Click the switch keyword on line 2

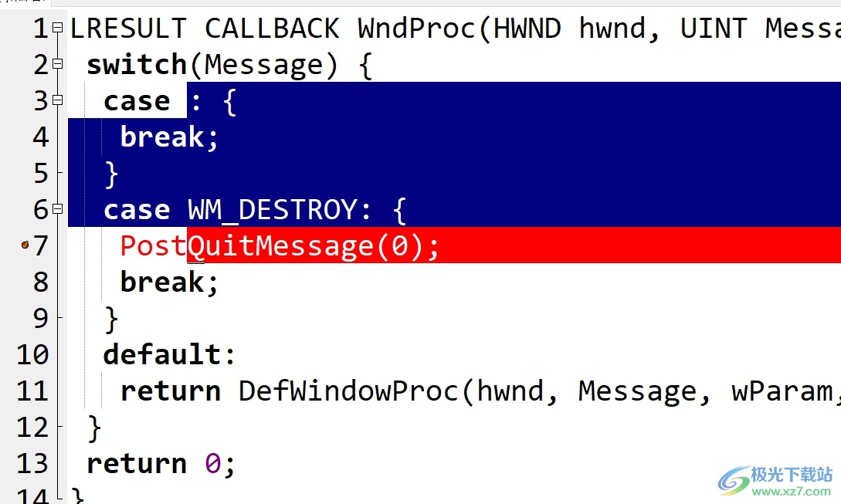click(x=137, y=65)
